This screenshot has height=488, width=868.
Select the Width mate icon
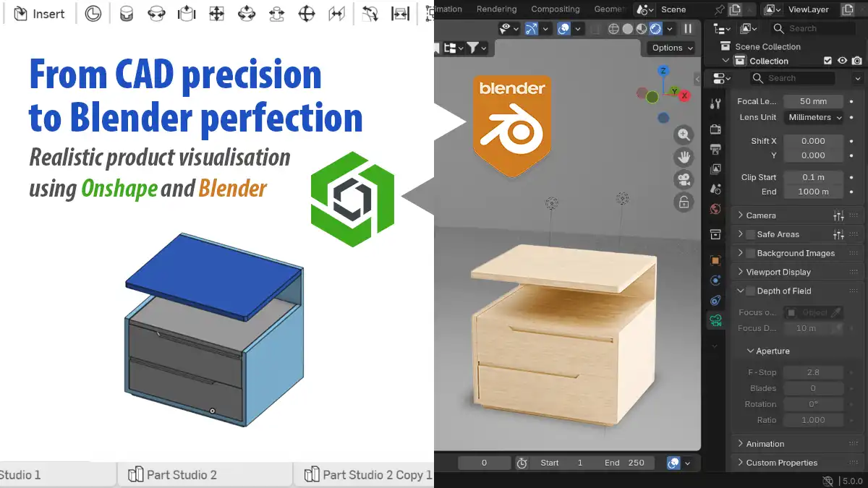400,14
